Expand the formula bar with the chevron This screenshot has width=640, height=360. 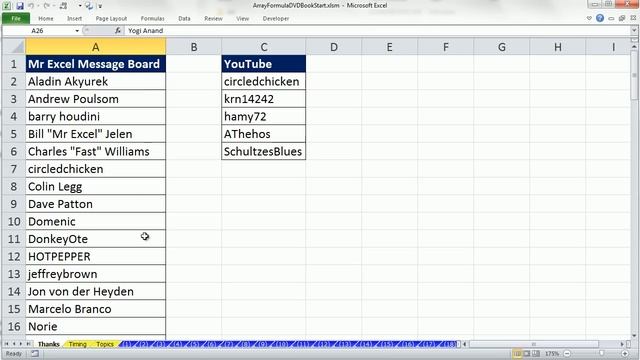[634, 31]
